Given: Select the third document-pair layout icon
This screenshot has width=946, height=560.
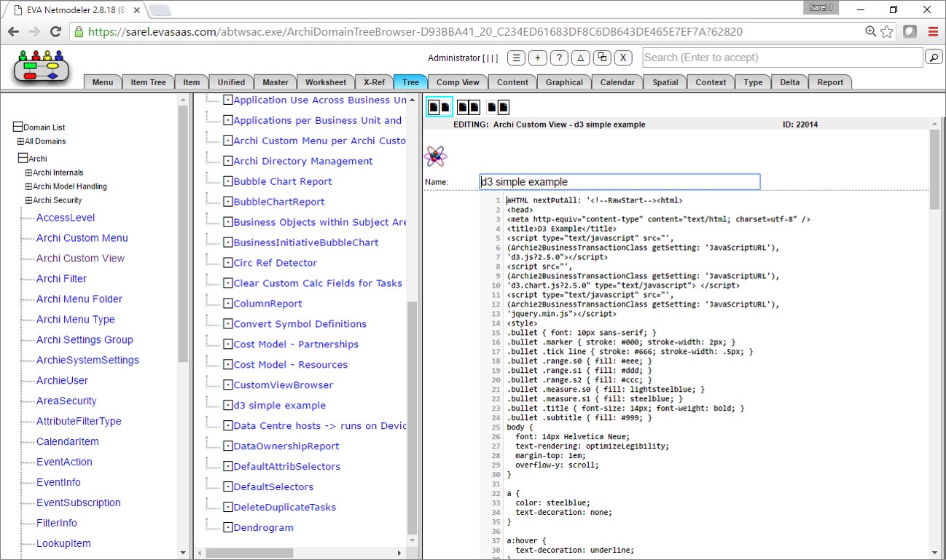Looking at the screenshot, I should tap(498, 107).
